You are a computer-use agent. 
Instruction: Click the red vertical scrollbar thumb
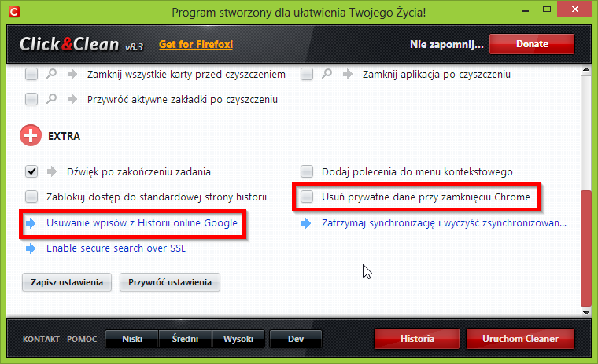pos(586,248)
